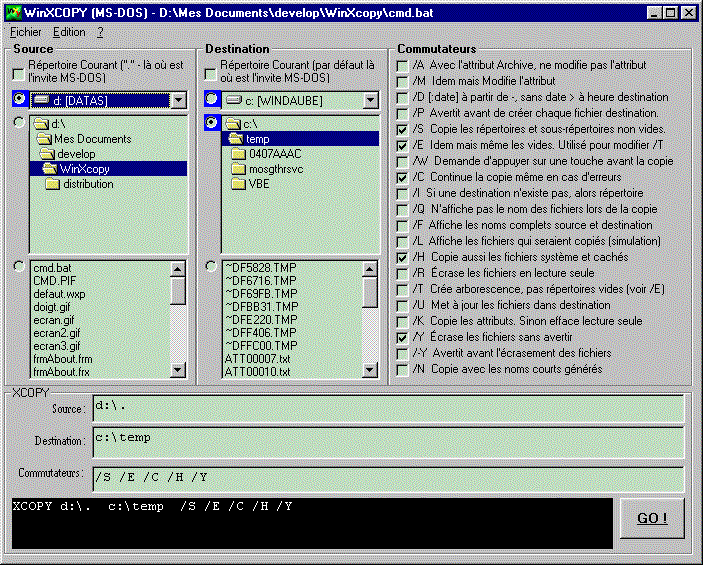Screen dimensions: 703x565
Task: Toggle the /M Modifie l'attribut switch
Action: tap(402, 82)
